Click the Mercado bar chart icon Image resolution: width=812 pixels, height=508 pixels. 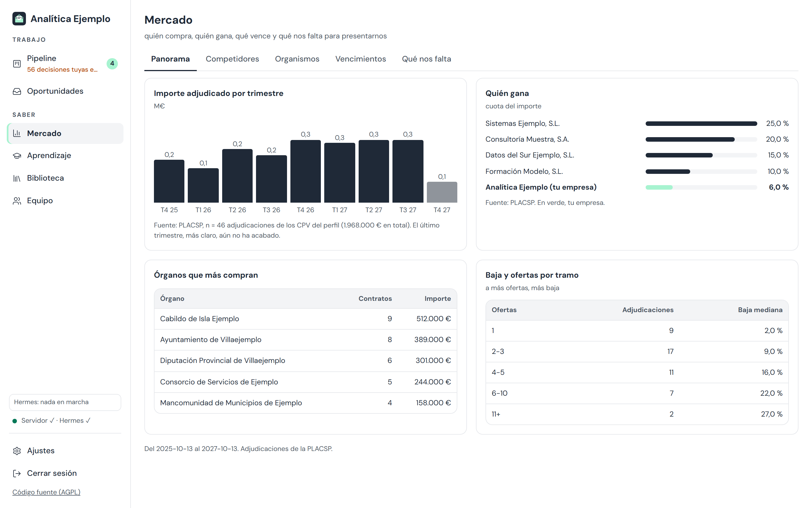pos(17,133)
